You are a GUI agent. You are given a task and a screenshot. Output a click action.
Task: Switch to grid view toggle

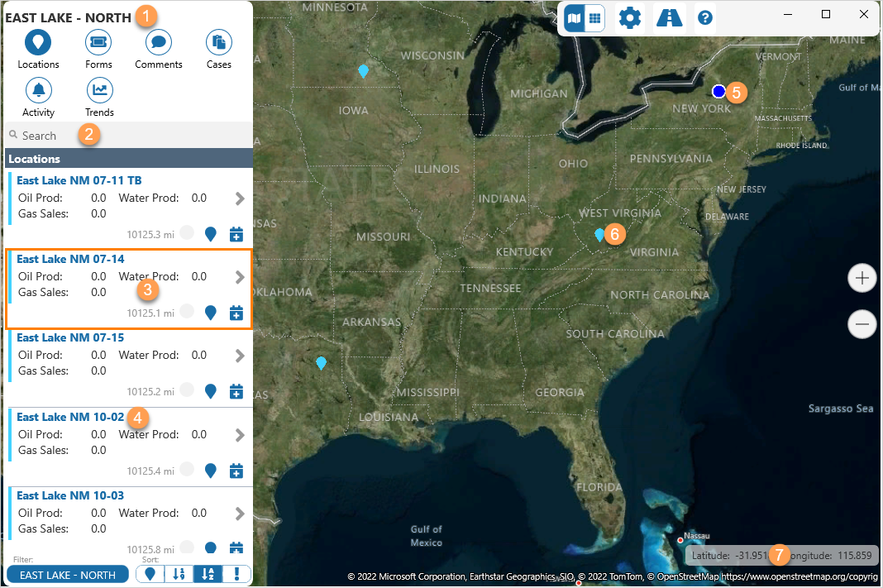pos(594,17)
